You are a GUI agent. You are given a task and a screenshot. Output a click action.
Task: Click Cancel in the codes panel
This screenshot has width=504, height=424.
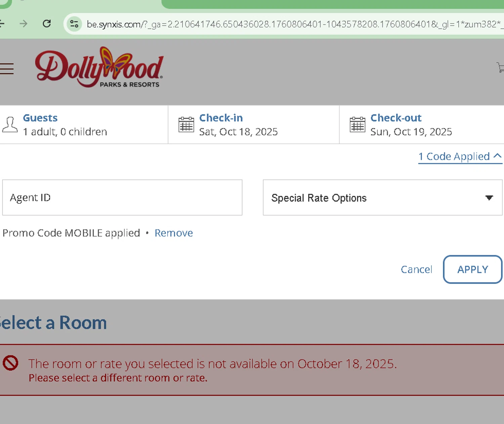tap(416, 269)
